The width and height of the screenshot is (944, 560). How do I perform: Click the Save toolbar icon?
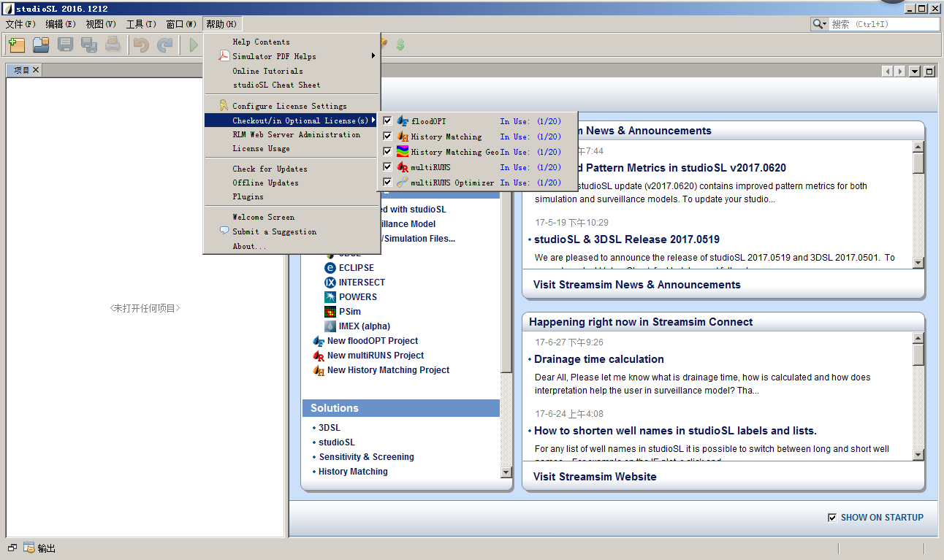click(66, 45)
